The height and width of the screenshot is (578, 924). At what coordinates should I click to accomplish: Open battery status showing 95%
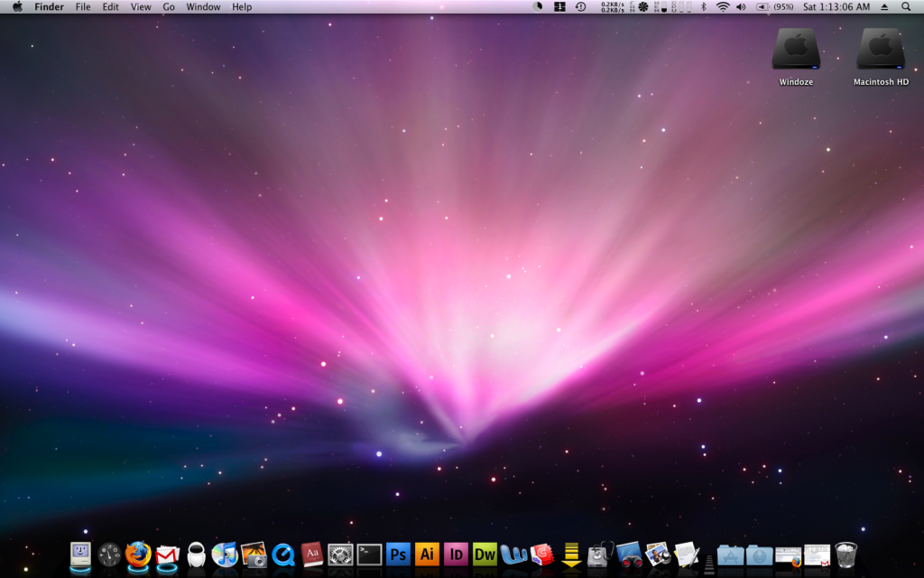click(x=775, y=7)
